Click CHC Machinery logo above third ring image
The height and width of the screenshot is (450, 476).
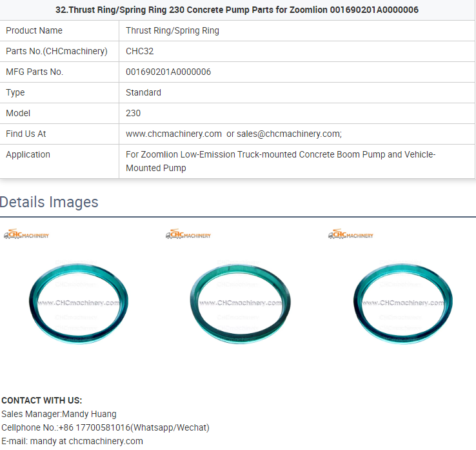[351, 234]
